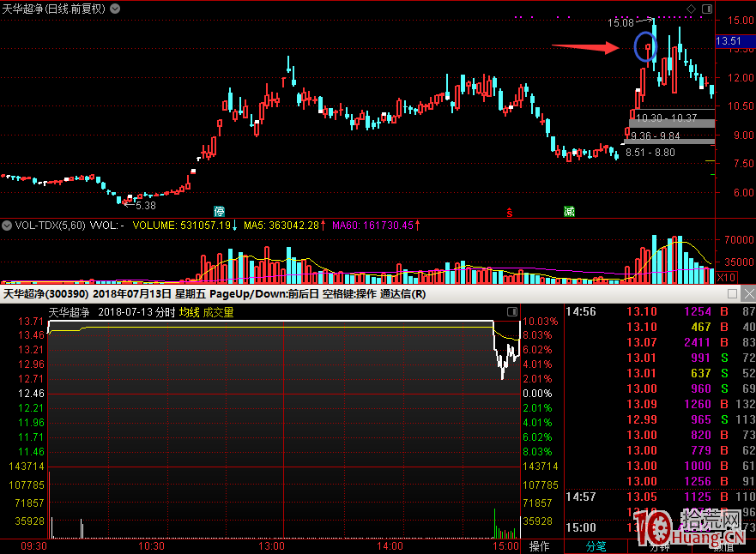
Task: Click the 12.46 previous close price label
Action: [31, 394]
